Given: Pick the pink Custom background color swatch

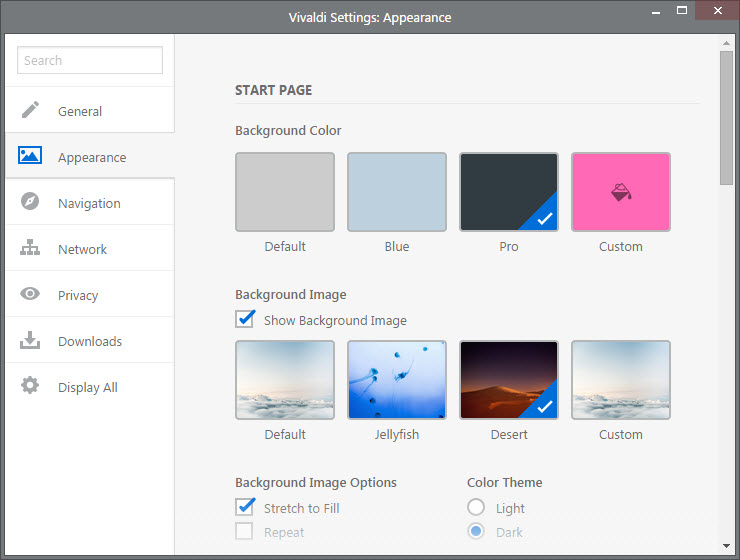Looking at the screenshot, I should 621,192.
